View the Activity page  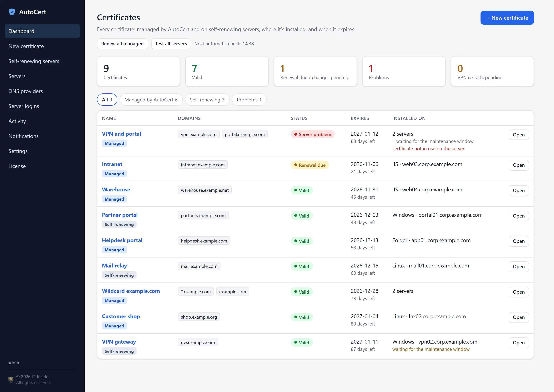click(42, 121)
